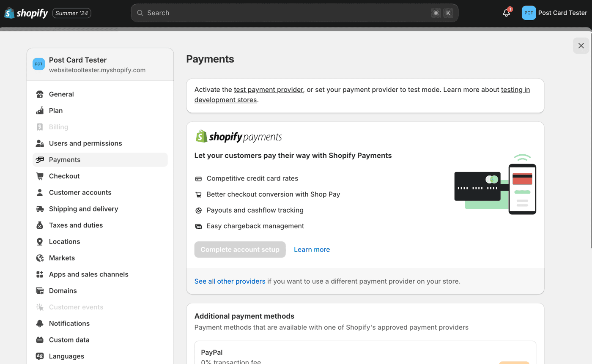Go to Markets settings
Screen dimensions: 592x364
[x=100, y=258]
